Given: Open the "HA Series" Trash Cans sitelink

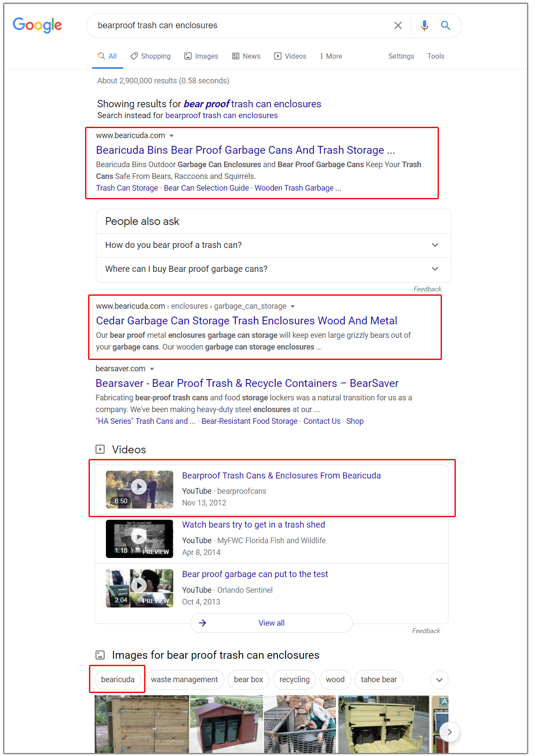Looking at the screenshot, I should (145, 421).
